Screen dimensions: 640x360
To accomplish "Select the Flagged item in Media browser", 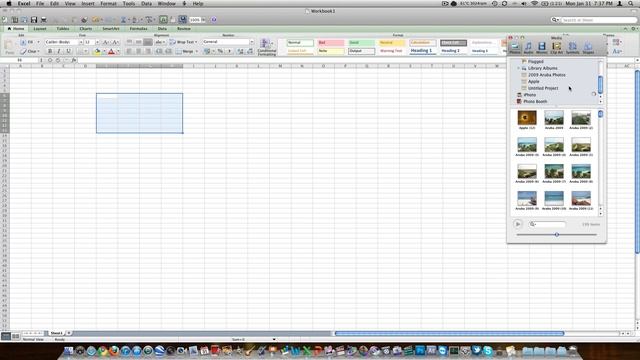I will (535, 62).
